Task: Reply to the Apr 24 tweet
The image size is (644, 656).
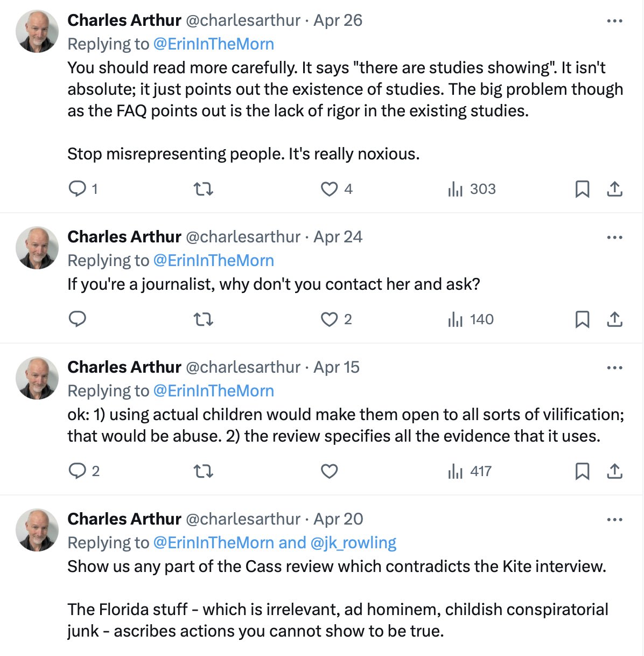Action: [78, 319]
